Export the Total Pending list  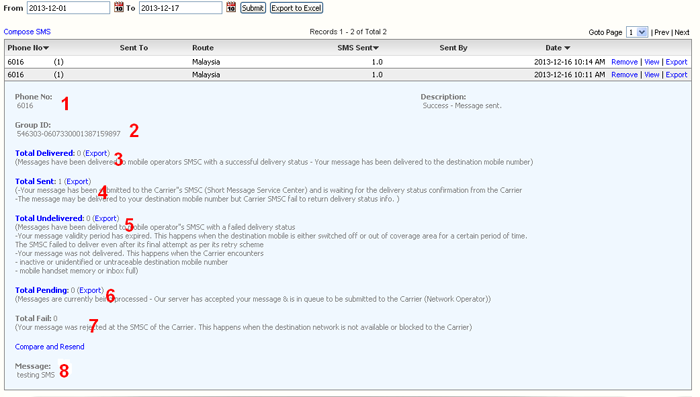[90, 290]
